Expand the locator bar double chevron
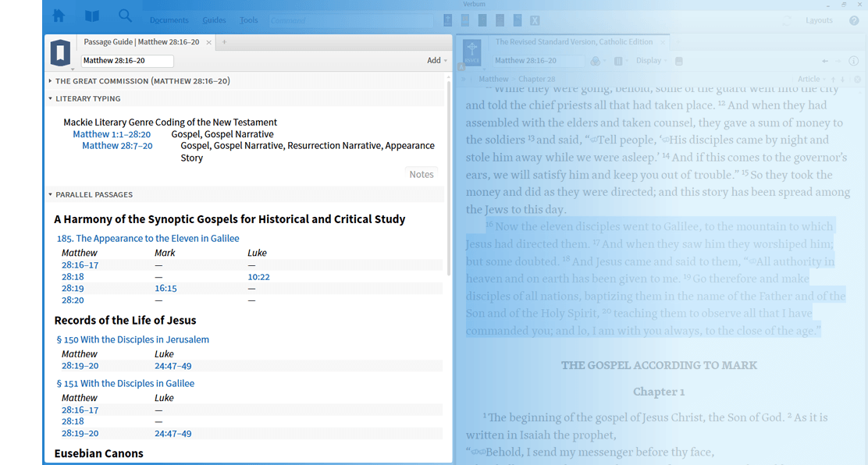This screenshot has width=868, height=465. pyautogui.click(x=464, y=79)
